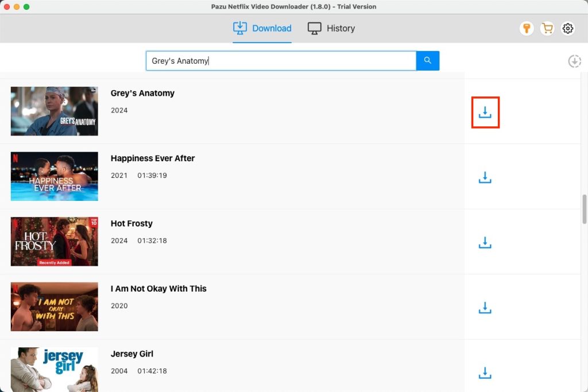
Task: Click the 01:39:19 duration text
Action: click(x=152, y=176)
